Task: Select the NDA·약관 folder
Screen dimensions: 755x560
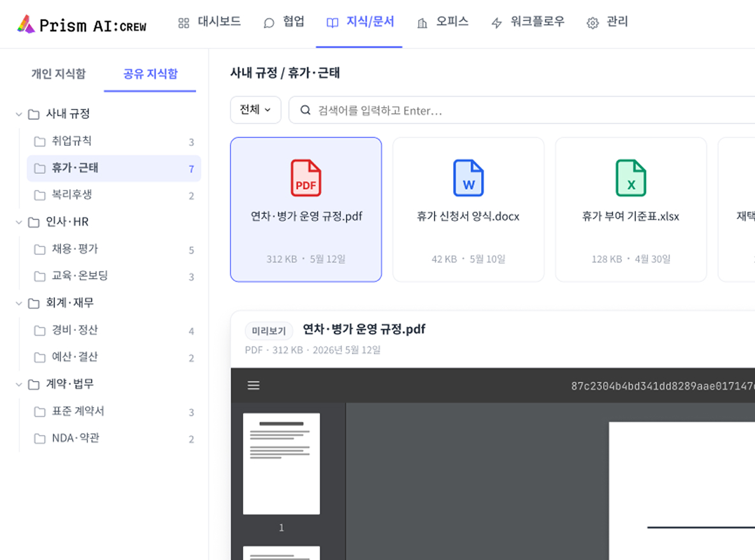Action: pos(113,439)
